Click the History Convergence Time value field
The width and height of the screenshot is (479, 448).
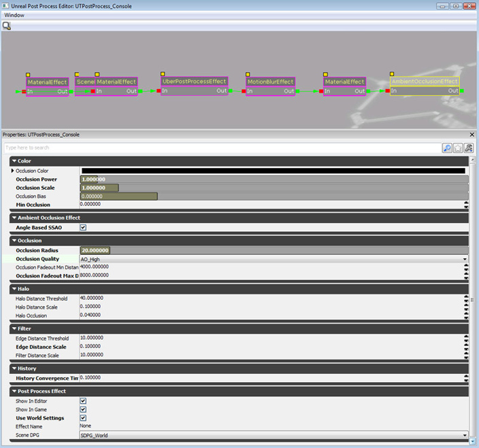click(271, 378)
